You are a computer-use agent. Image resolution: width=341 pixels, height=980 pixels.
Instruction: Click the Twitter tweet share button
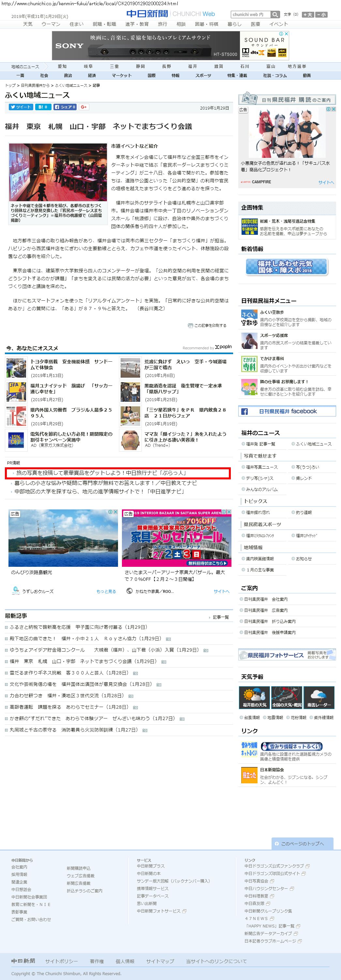pos(21,107)
